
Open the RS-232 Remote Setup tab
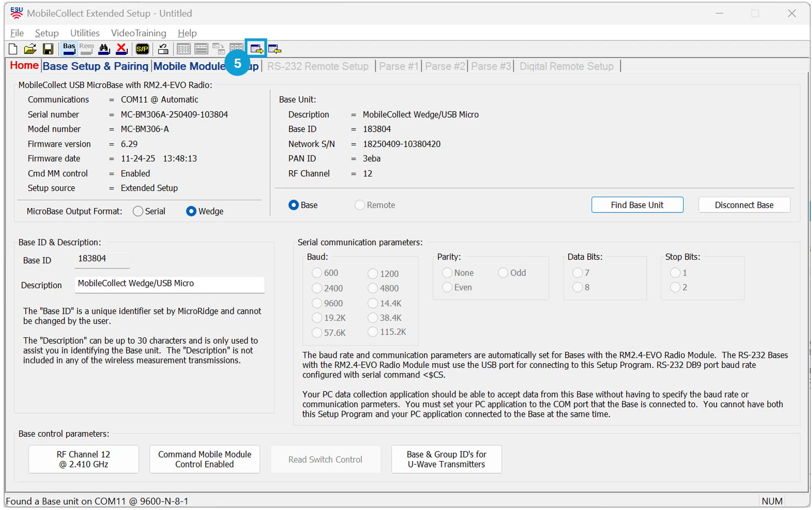318,66
